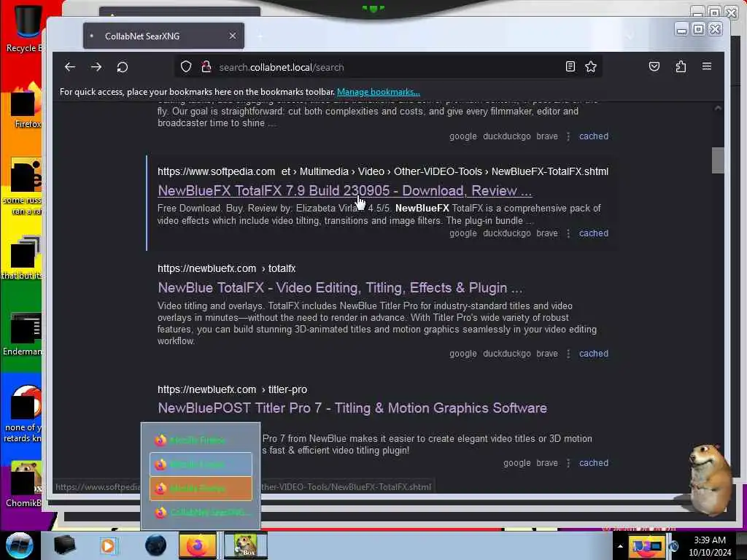This screenshot has width=747, height=560.
Task: Select CollabNet SearXNG entry in taskbar window list
Action: [x=201, y=513]
